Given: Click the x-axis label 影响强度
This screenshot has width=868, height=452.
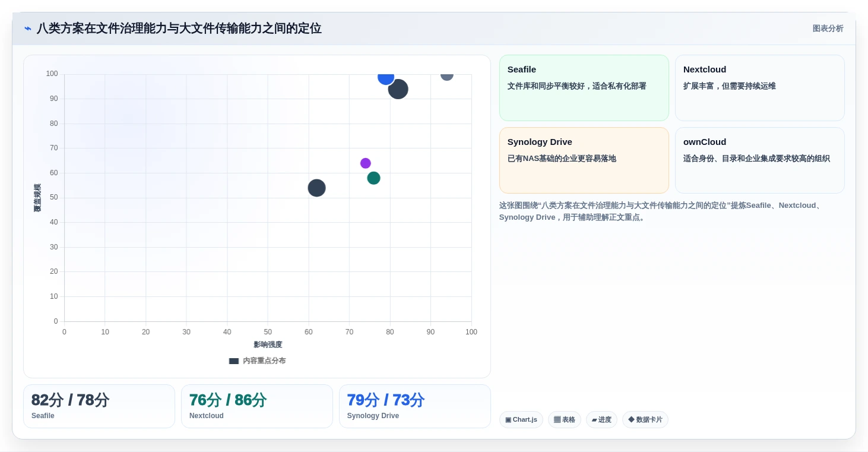Looking at the screenshot, I should 268,344.
